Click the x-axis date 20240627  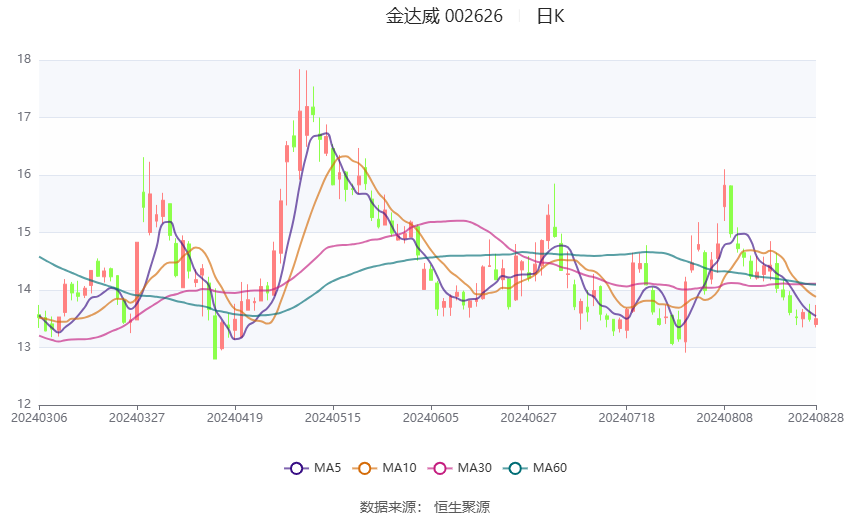tap(529, 418)
